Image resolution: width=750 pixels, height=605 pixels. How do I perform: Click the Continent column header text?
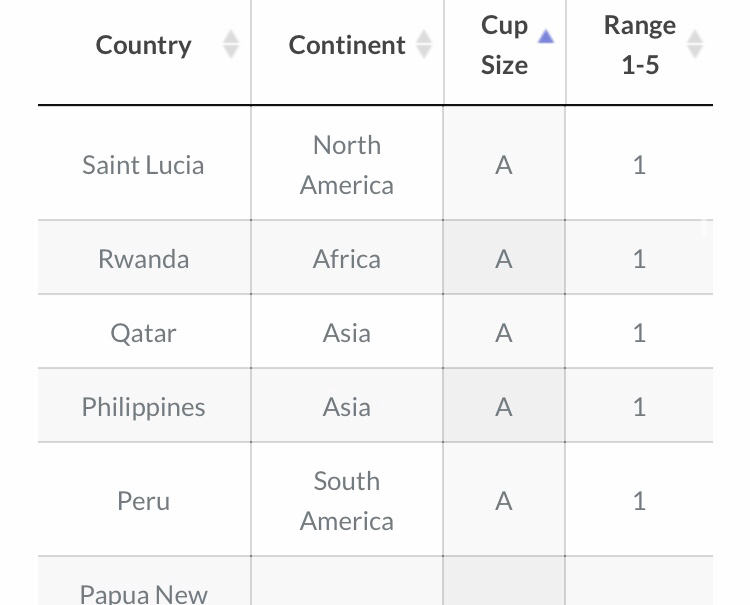[347, 45]
